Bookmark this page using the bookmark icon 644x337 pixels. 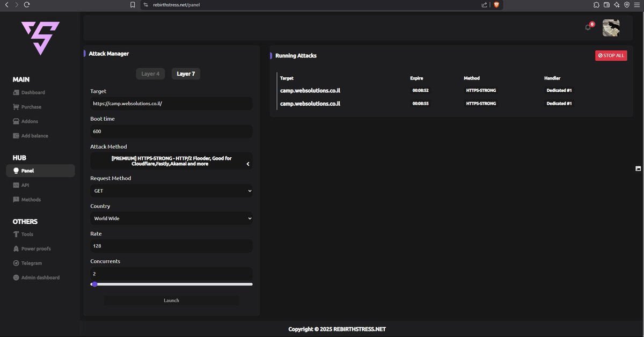(133, 5)
